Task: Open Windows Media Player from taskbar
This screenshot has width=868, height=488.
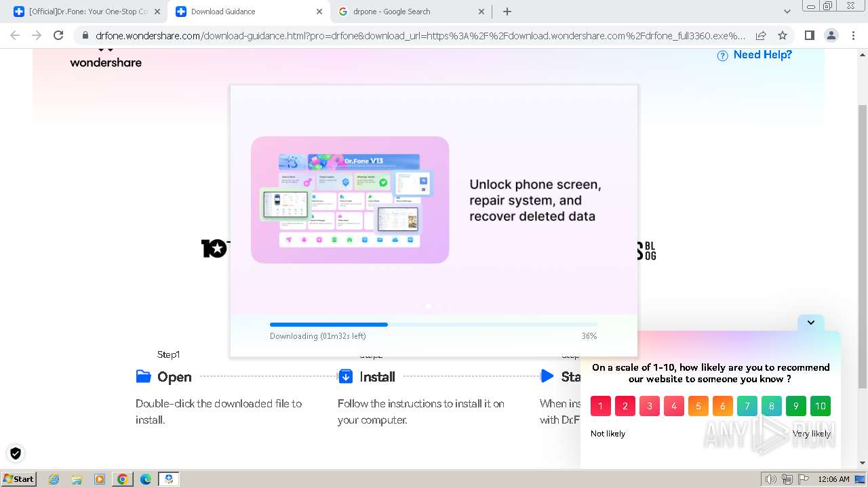Action: click(x=100, y=479)
